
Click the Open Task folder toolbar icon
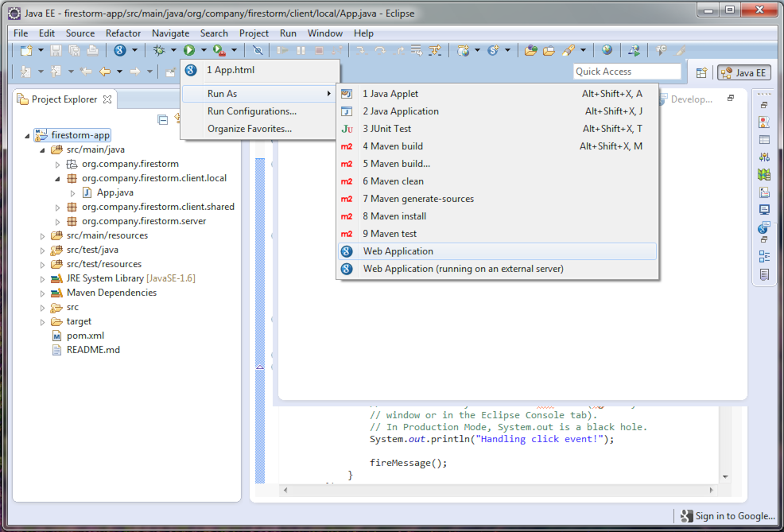point(549,50)
